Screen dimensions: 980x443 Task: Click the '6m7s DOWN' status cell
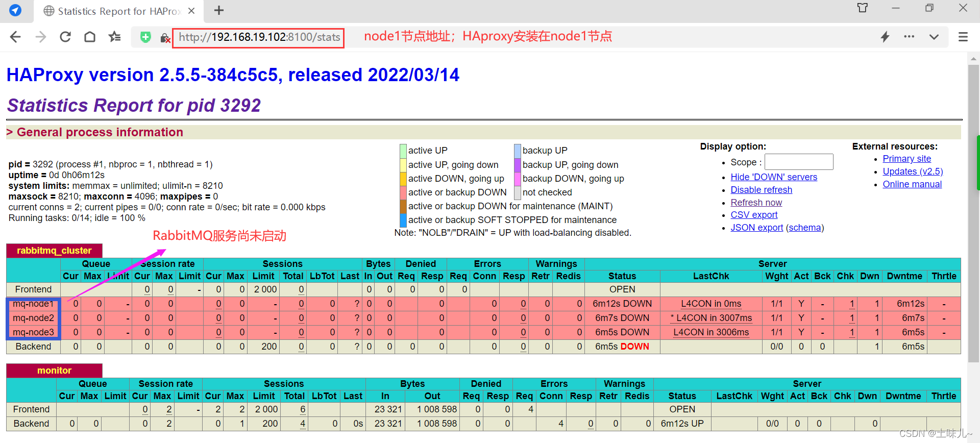pos(622,318)
